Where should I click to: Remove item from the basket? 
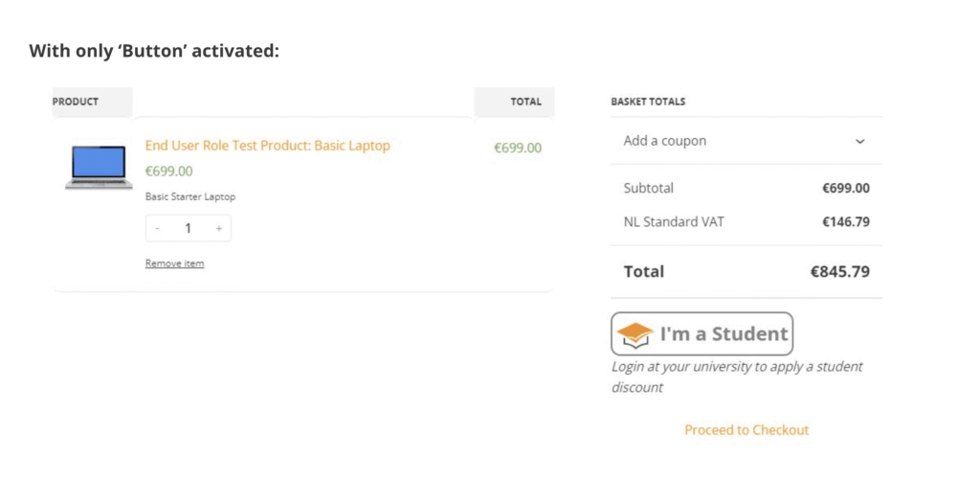coord(174,263)
